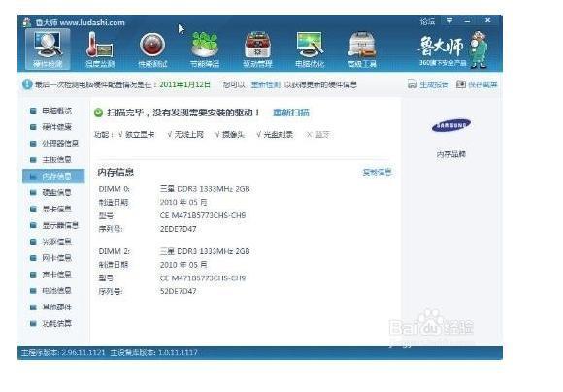Click the green scan-complete checkmark icon
Viewport: 563px width, 392px height.
98,114
